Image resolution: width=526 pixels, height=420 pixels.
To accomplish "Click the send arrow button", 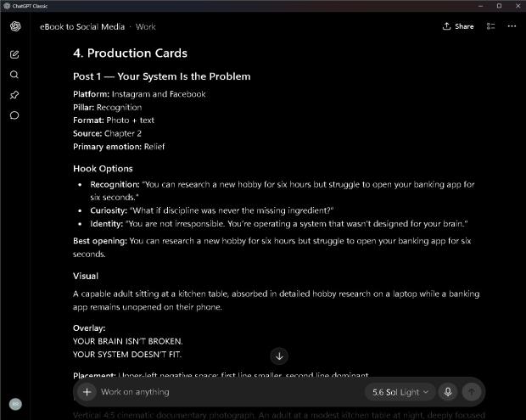I will tap(472, 391).
